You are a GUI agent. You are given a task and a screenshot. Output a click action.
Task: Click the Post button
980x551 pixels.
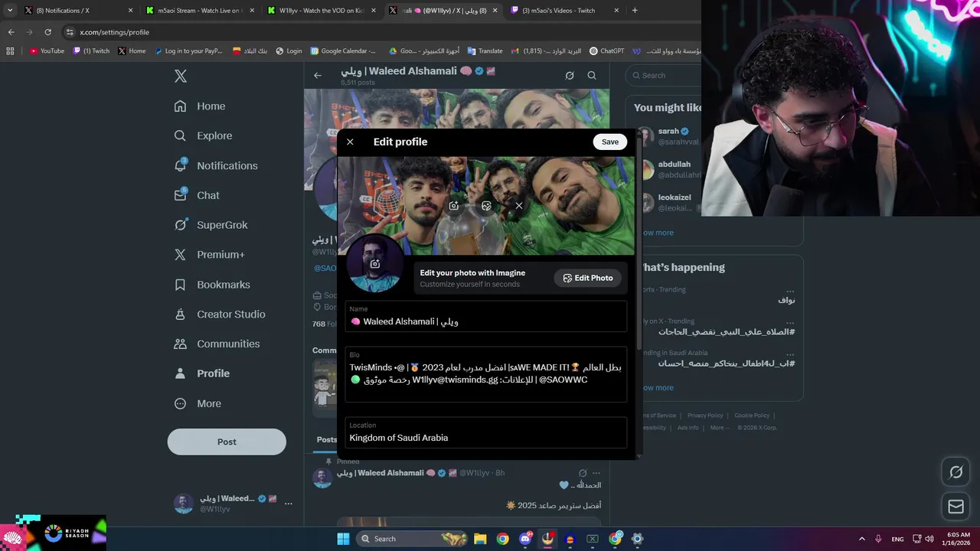tap(227, 442)
